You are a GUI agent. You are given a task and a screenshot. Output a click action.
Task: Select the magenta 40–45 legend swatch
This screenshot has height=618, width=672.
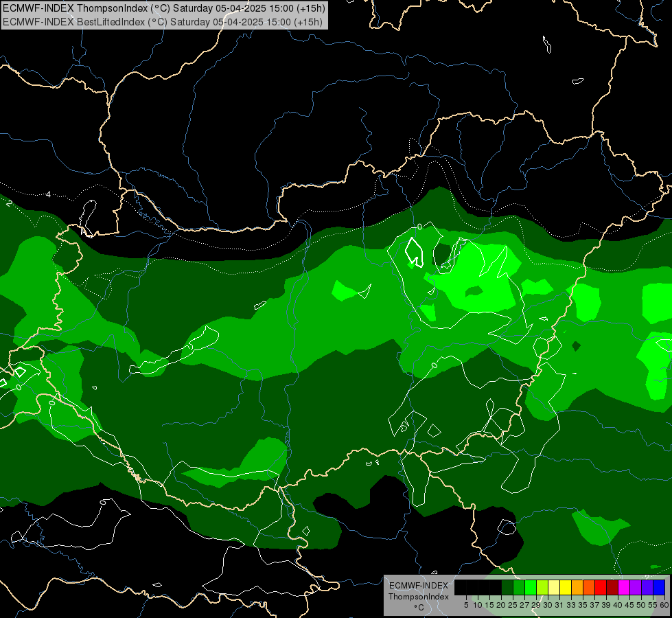click(x=624, y=587)
